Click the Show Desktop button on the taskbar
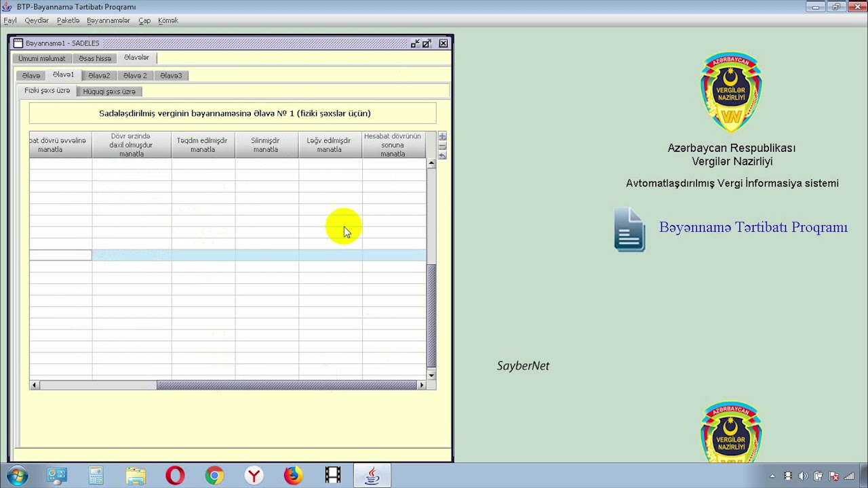Viewport: 868px width, 488px height. pyautogui.click(x=864, y=476)
